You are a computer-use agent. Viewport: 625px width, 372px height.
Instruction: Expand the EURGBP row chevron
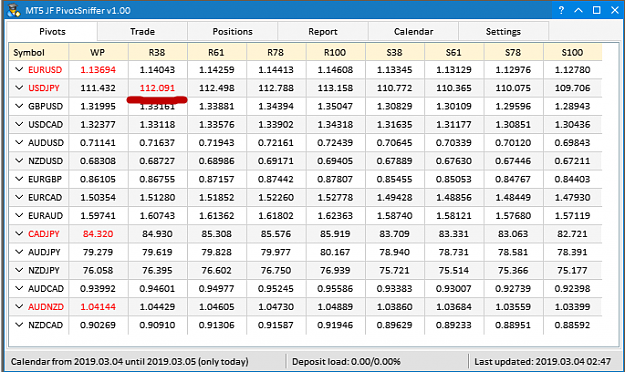(x=19, y=179)
